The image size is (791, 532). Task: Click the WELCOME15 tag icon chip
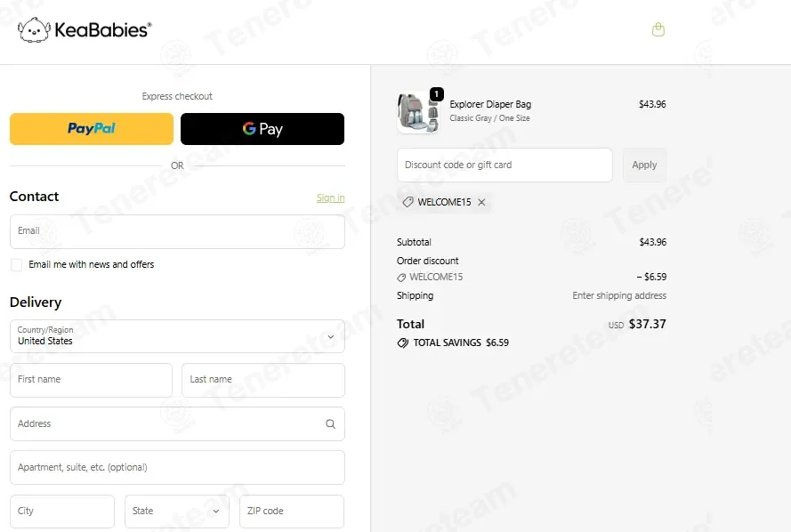tap(408, 202)
